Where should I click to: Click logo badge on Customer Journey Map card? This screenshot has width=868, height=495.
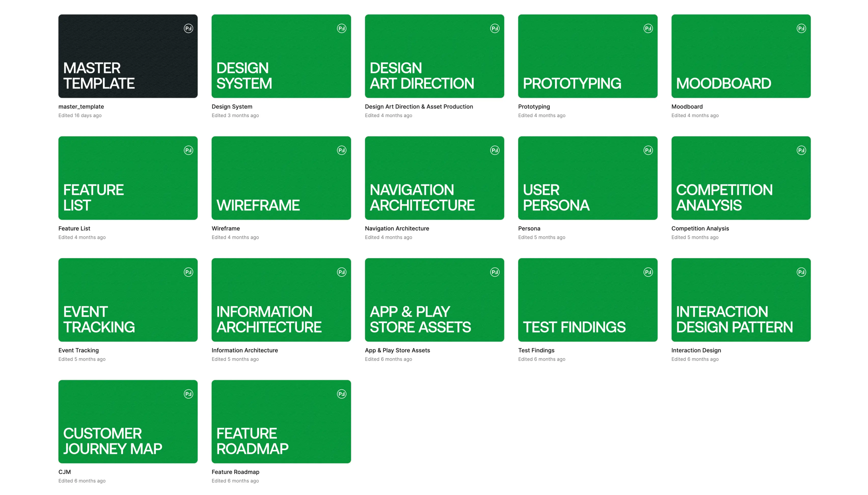(x=188, y=394)
